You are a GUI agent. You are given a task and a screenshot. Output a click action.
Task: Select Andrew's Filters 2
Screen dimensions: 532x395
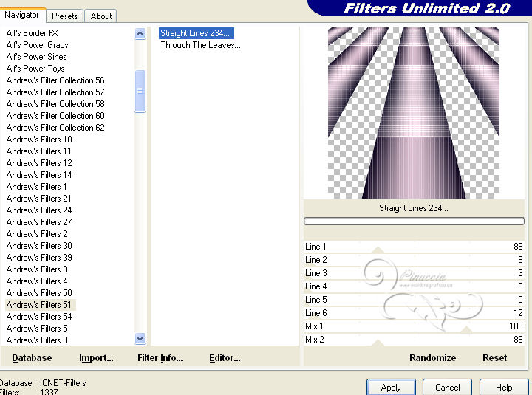[x=37, y=234]
